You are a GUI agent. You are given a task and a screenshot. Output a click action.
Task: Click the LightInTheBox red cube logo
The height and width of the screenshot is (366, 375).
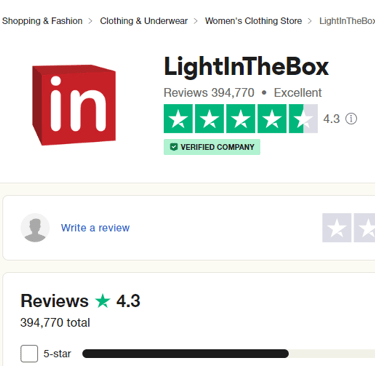[74, 105]
